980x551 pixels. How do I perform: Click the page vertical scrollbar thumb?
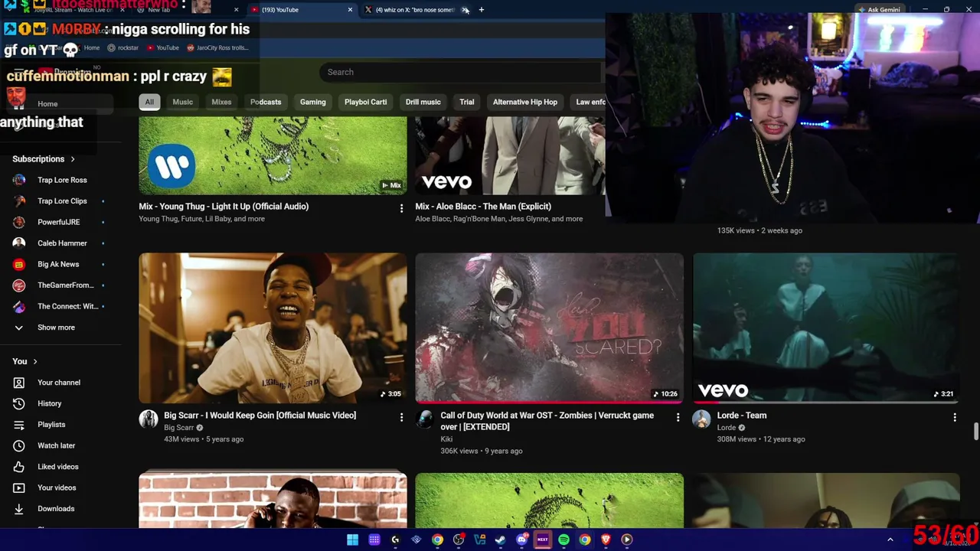(975, 432)
